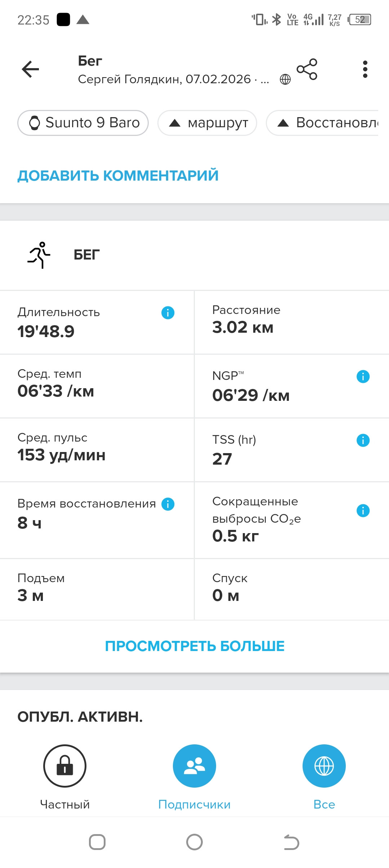This screenshot has width=389, height=868.
Task: Tap the info icon beside Длительность
Action: tap(168, 313)
